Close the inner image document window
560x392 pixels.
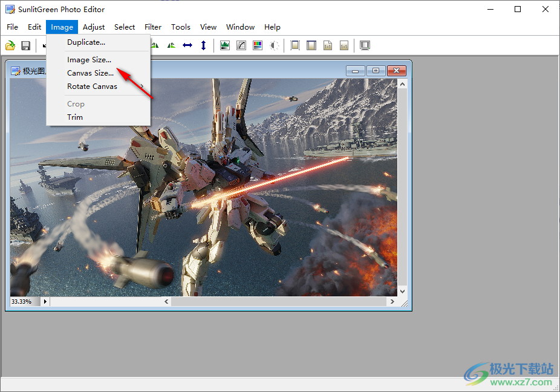click(397, 71)
